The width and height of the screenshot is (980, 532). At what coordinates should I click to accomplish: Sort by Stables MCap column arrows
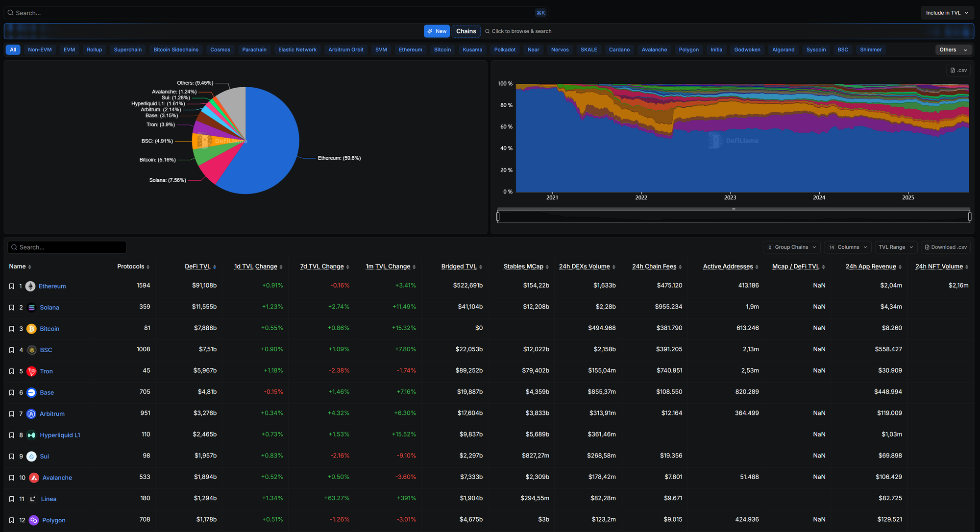click(547, 267)
